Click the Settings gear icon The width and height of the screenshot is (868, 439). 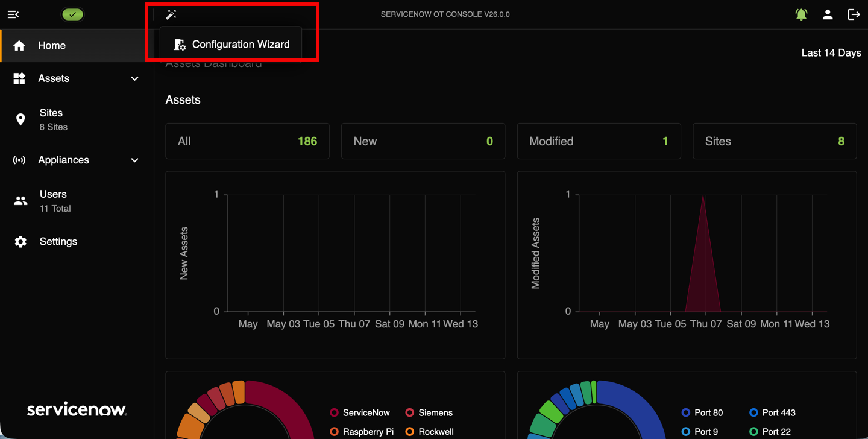(x=20, y=242)
